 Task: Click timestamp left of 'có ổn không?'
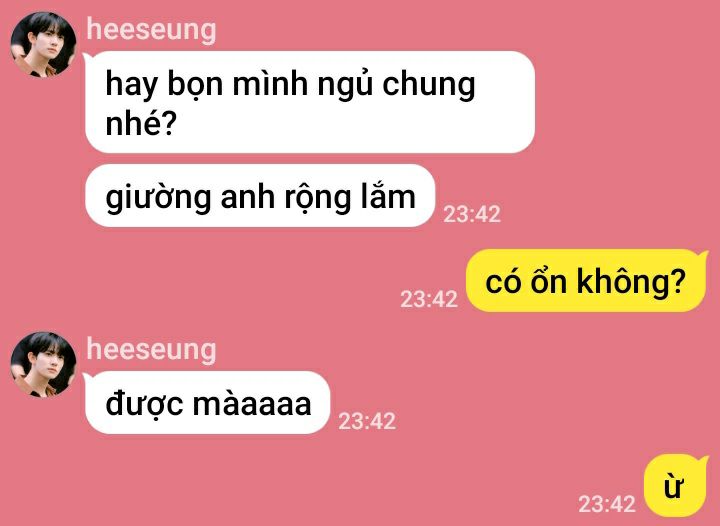(429, 299)
